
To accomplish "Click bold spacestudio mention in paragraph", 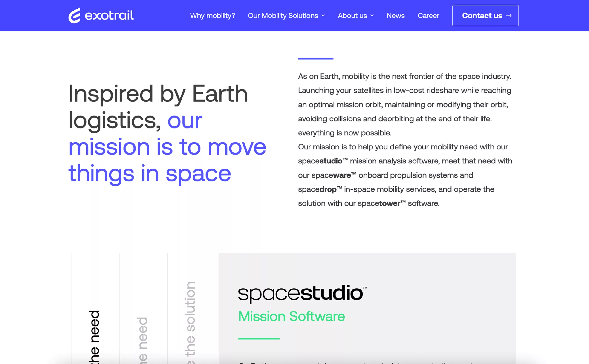I will coord(322,161).
